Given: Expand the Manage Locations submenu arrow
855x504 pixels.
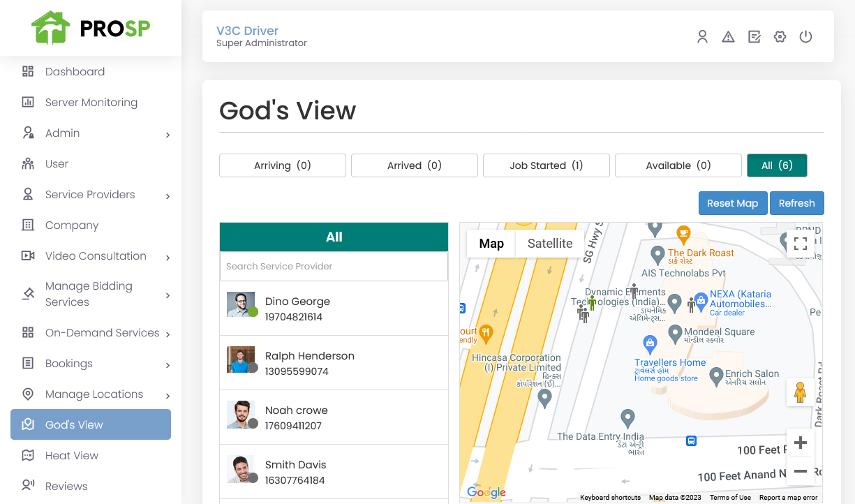Looking at the screenshot, I should [x=168, y=396].
